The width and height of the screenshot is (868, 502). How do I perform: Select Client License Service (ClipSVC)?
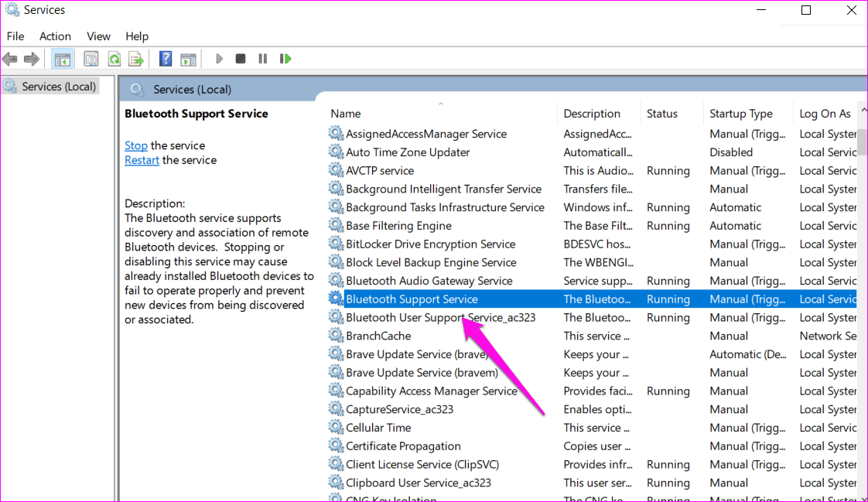592,464
